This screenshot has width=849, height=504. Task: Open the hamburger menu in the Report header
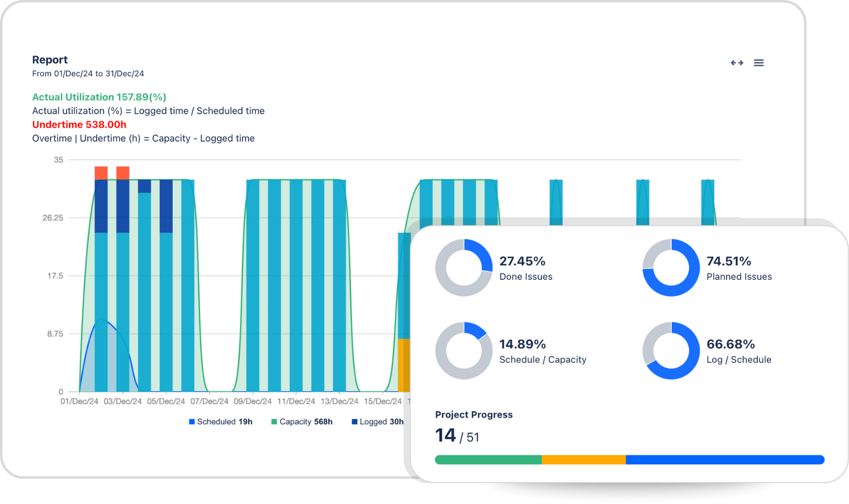(758, 62)
